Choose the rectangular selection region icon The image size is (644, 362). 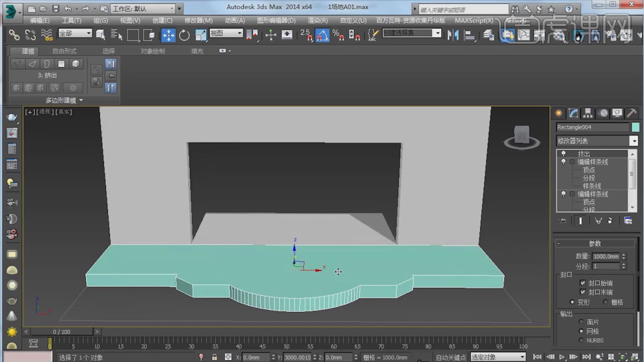[133, 35]
